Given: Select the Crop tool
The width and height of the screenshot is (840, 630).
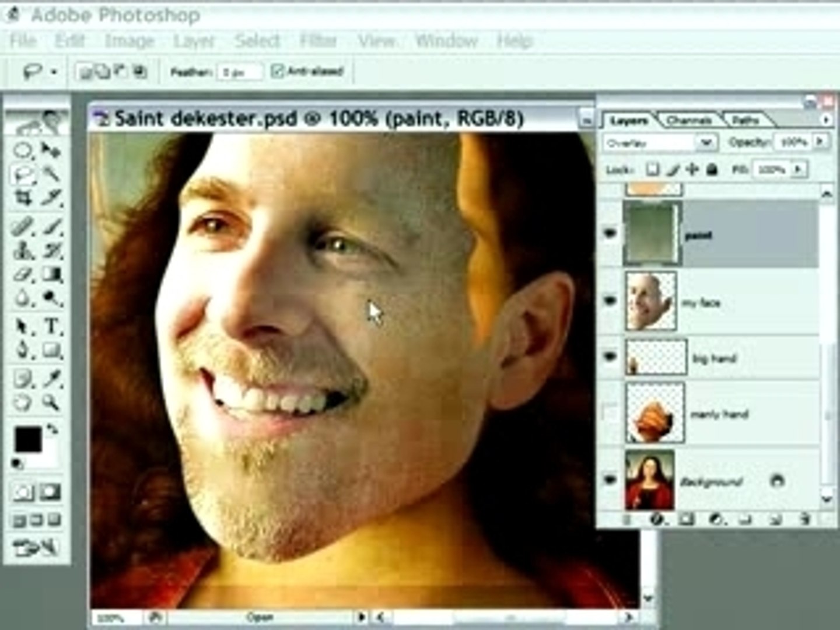Looking at the screenshot, I should point(23,198).
